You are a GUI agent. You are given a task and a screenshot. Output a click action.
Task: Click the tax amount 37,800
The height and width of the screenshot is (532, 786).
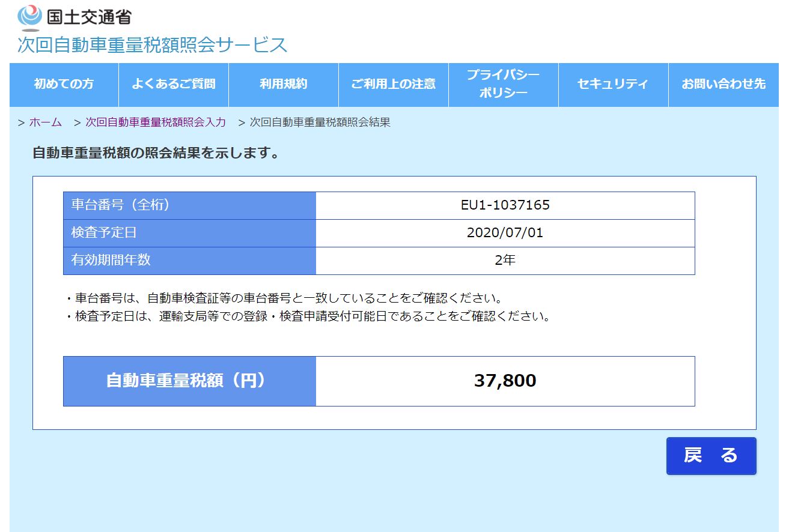click(x=505, y=381)
